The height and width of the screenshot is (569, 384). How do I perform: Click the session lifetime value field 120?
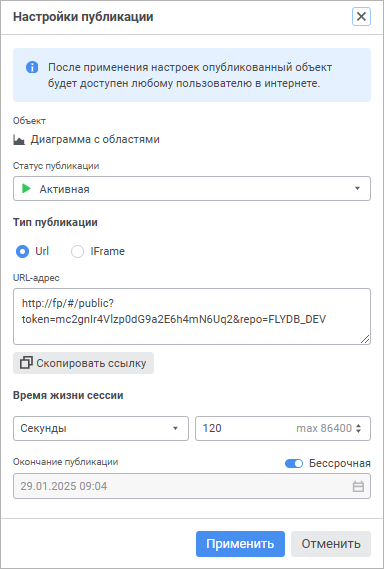pyautogui.click(x=283, y=428)
